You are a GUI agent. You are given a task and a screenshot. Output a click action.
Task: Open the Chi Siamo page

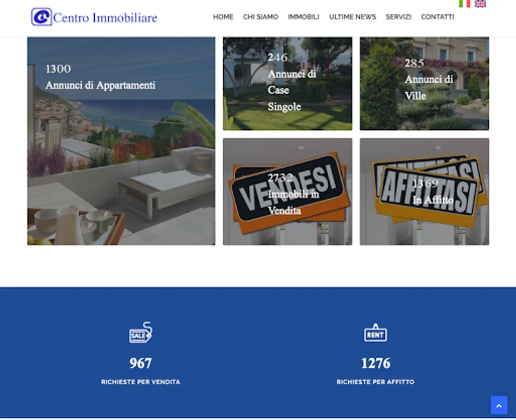261,17
